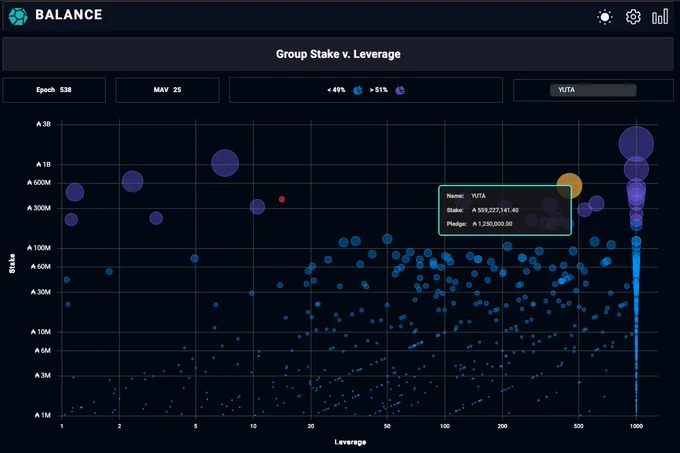The height and width of the screenshot is (453, 680).
Task: Click the ₳100M axis tick label
Action: click(39, 248)
